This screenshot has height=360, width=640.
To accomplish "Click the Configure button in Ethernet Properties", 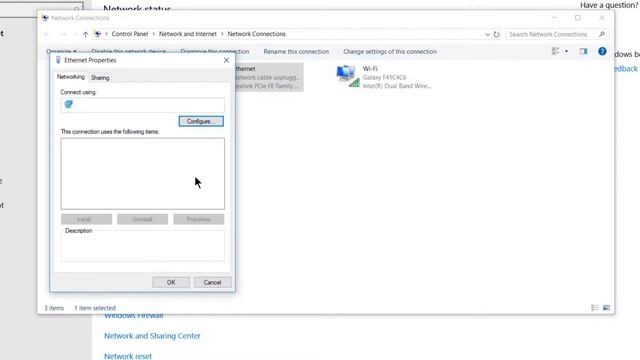I will (201, 121).
